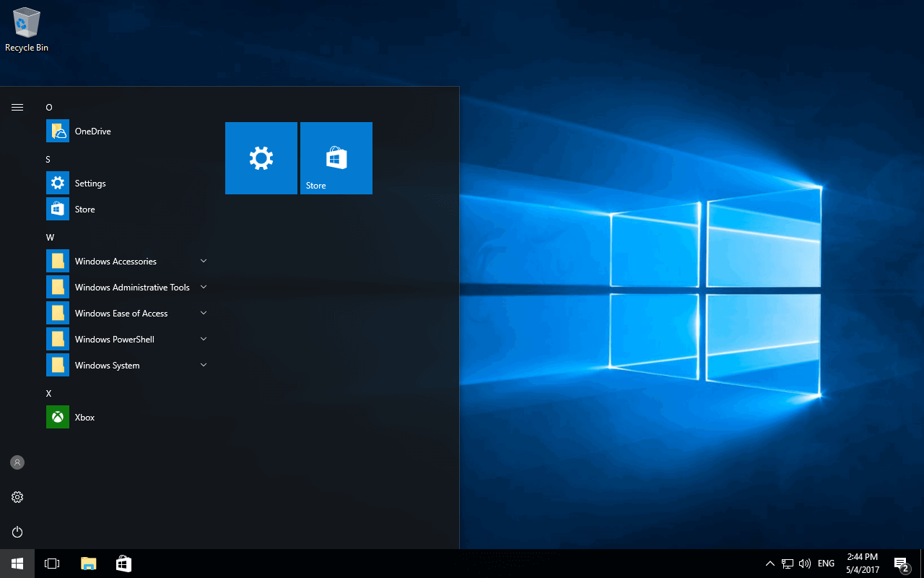The image size is (924, 578).
Task: Launch Xbox from the app list
Action: point(84,417)
